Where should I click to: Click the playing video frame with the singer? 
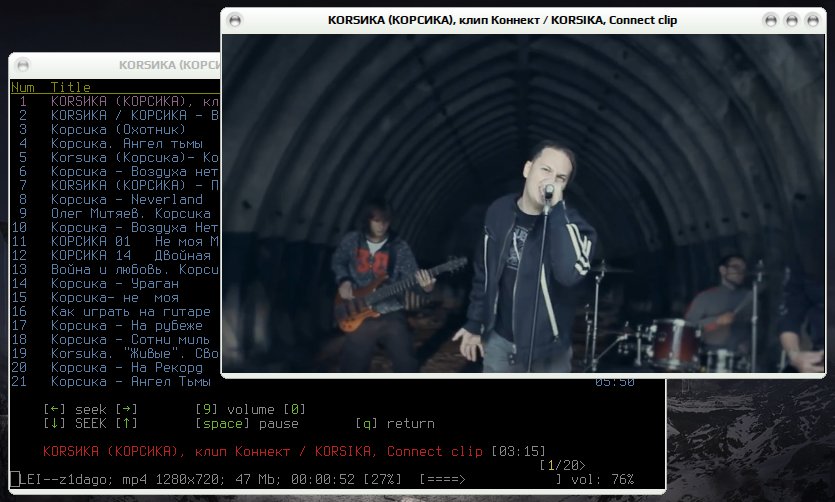click(x=523, y=203)
